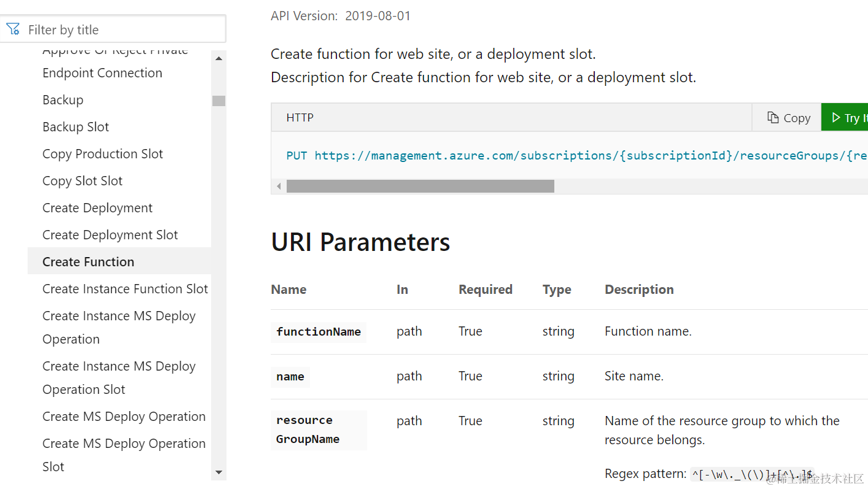Open Copy Slot Slot article
The image size is (868, 489).
[82, 181]
